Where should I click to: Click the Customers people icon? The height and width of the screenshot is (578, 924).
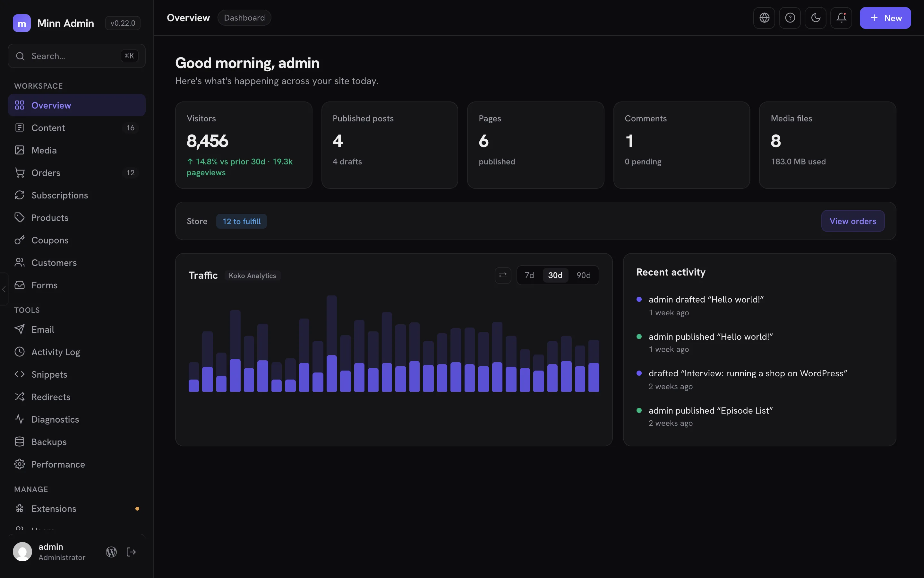click(20, 263)
